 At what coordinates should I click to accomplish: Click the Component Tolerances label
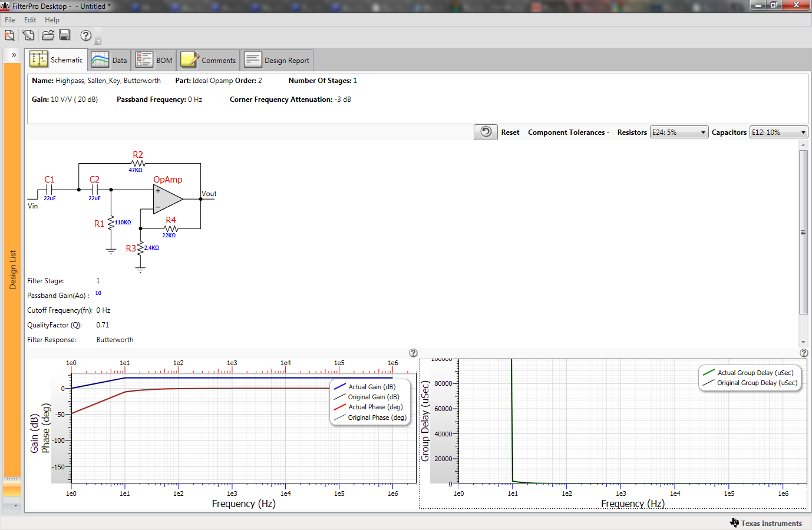pyautogui.click(x=568, y=132)
